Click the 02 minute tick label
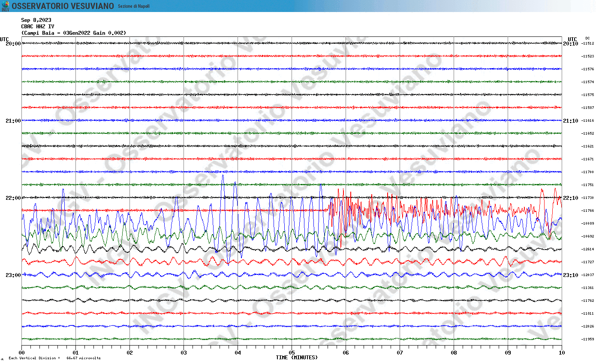The height and width of the screenshot is (364, 596). click(x=129, y=353)
